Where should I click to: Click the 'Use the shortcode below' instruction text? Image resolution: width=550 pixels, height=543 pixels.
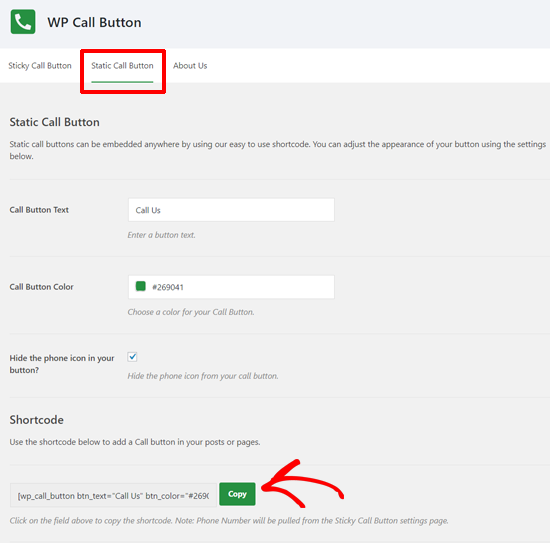[x=135, y=442]
